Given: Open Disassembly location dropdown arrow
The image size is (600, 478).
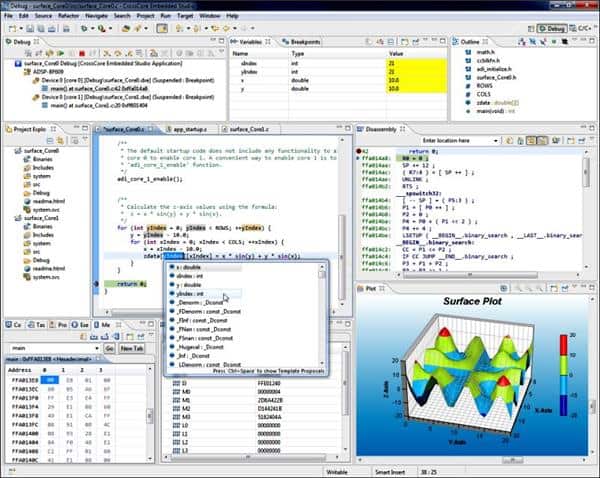Looking at the screenshot, I should point(505,141).
